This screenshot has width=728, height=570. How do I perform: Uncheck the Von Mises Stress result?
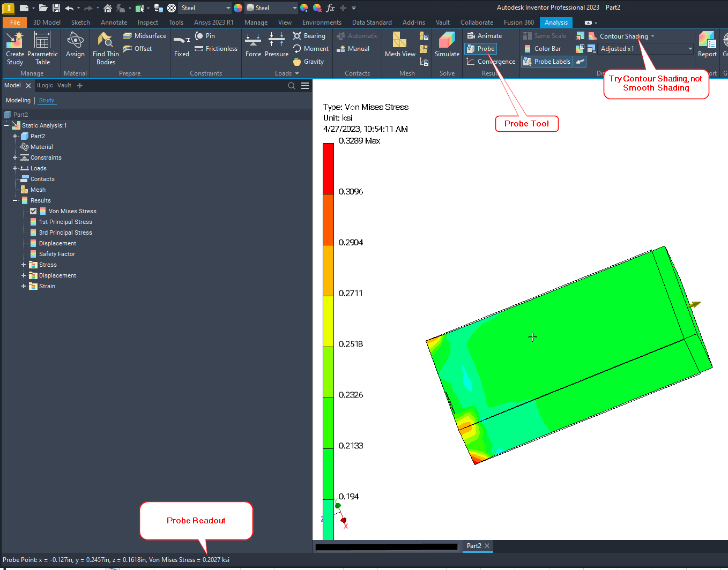click(33, 211)
